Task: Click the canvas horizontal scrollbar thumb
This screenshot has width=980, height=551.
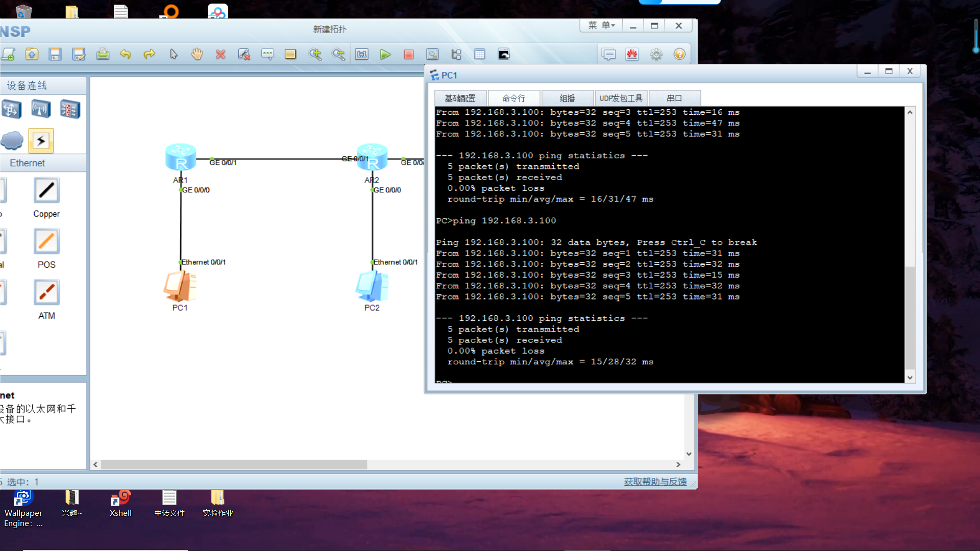Action: click(234, 465)
